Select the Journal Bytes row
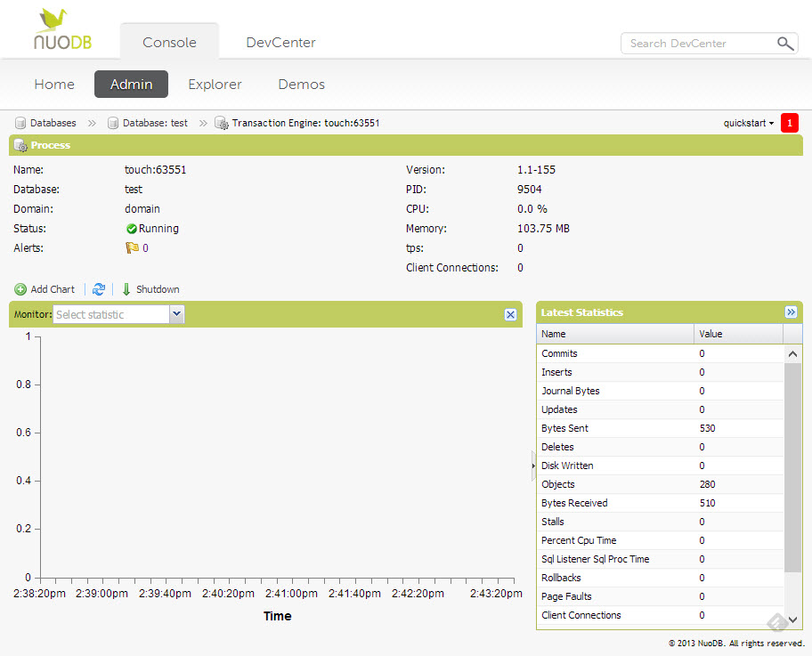 click(661, 391)
